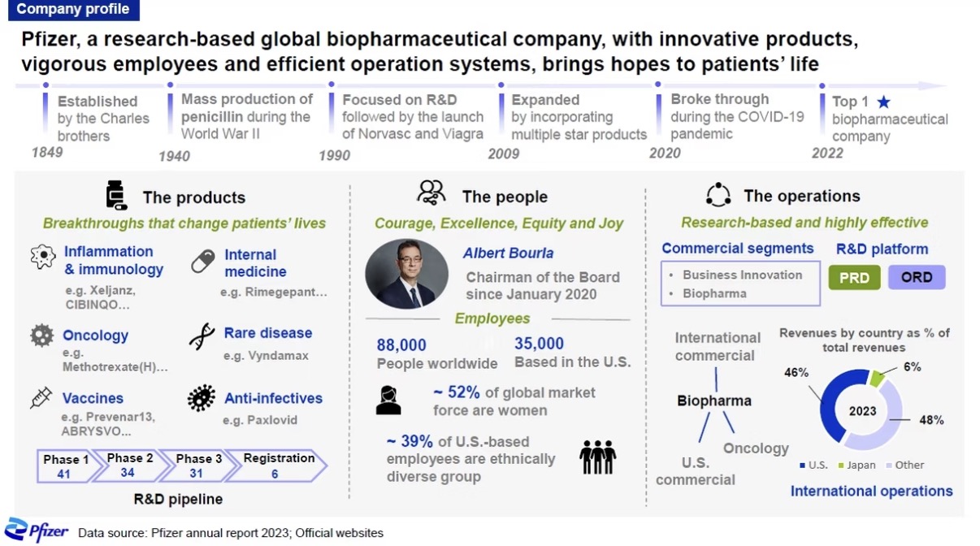The image size is (980, 546).
Task: Click the Pfizer logo at bottom left
Action: coord(37,530)
